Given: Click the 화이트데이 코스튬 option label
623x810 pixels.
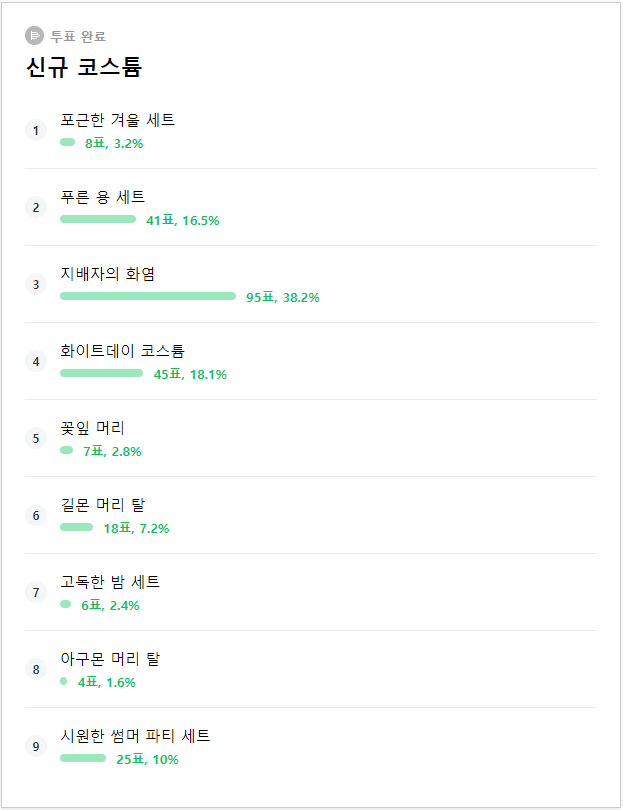Looking at the screenshot, I should tap(122, 351).
